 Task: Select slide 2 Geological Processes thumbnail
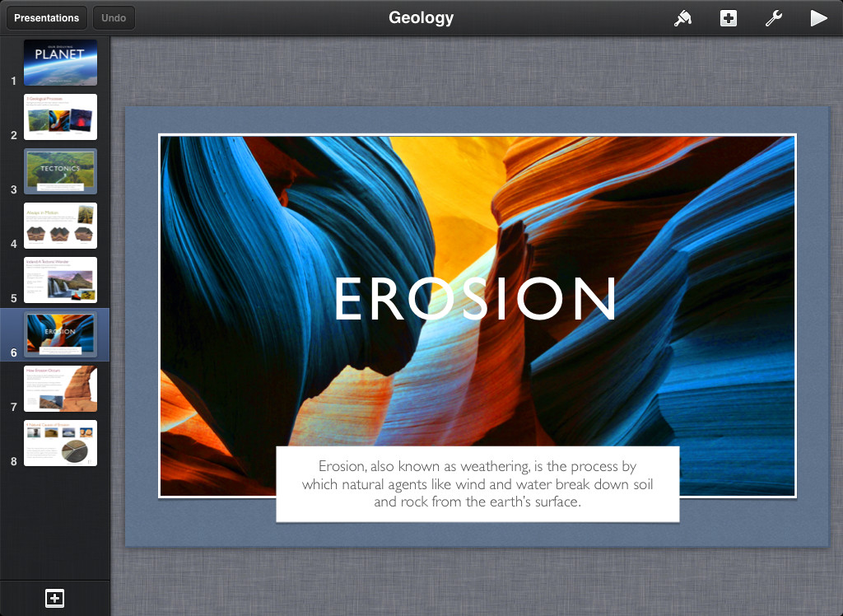[x=60, y=117]
